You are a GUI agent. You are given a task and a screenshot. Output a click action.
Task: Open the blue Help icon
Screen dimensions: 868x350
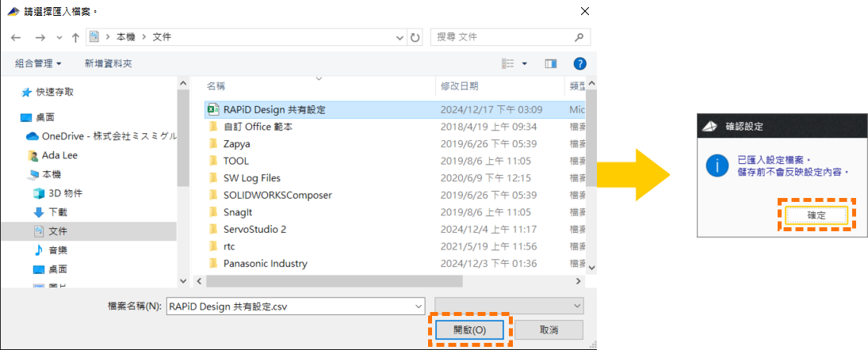(x=579, y=64)
